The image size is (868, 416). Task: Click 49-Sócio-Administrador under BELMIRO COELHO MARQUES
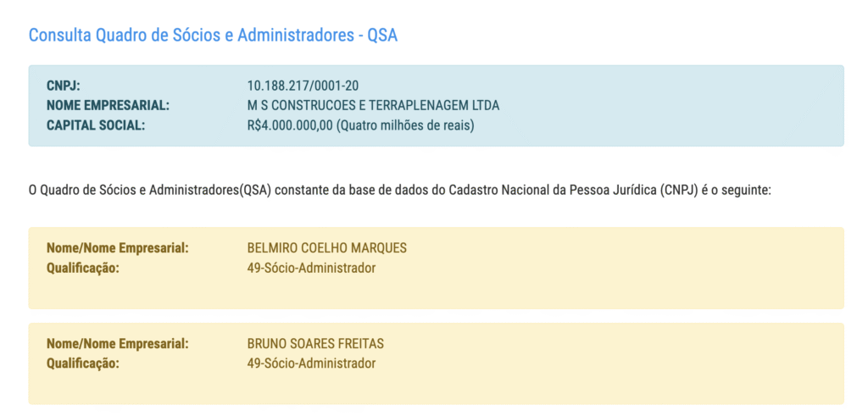[x=311, y=269]
